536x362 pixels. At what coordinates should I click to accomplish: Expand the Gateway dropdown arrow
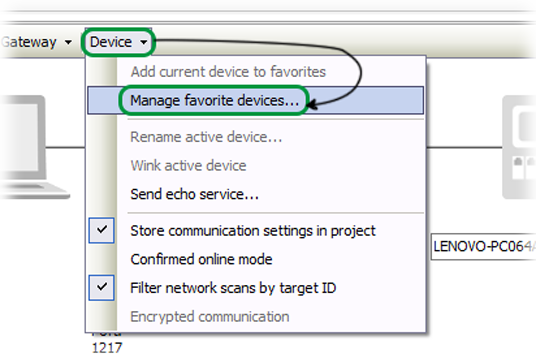tap(68, 42)
